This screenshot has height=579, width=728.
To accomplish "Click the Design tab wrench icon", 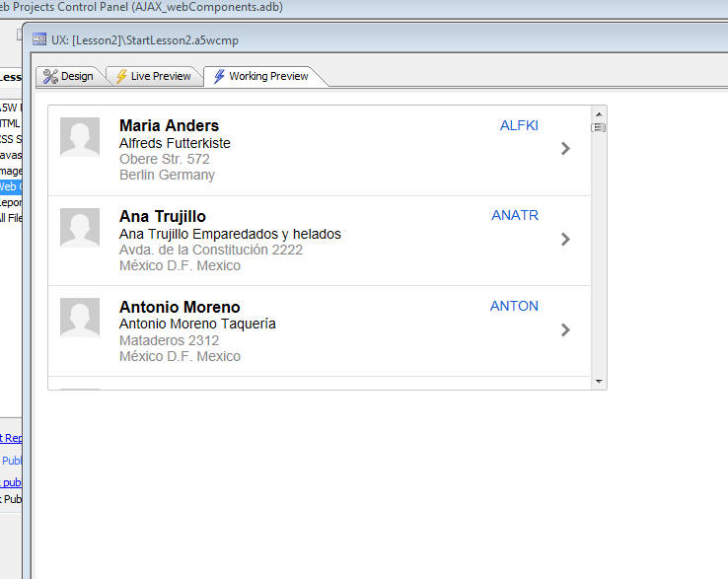I will click(x=50, y=76).
